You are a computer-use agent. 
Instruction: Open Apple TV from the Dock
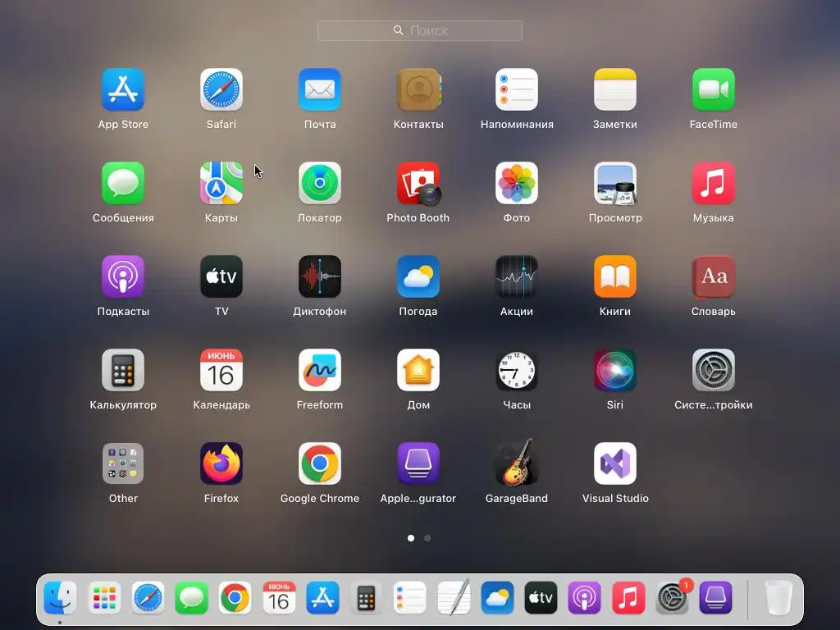541,597
